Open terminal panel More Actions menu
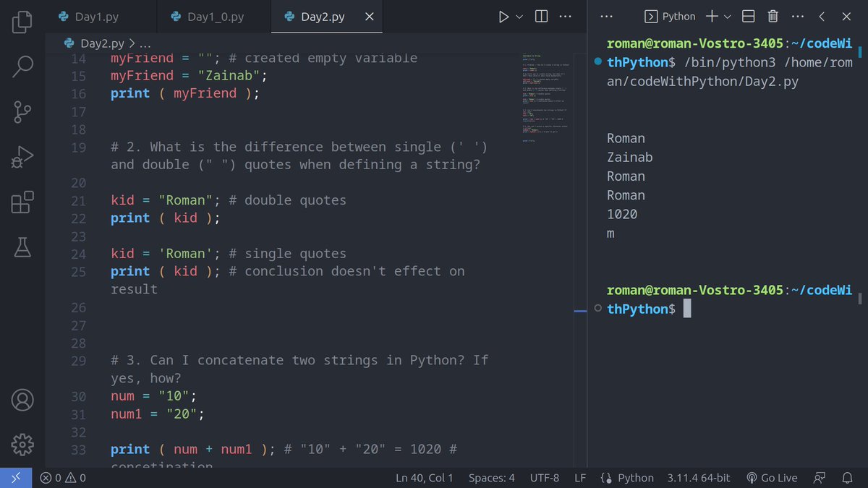868x488 pixels. pos(797,17)
